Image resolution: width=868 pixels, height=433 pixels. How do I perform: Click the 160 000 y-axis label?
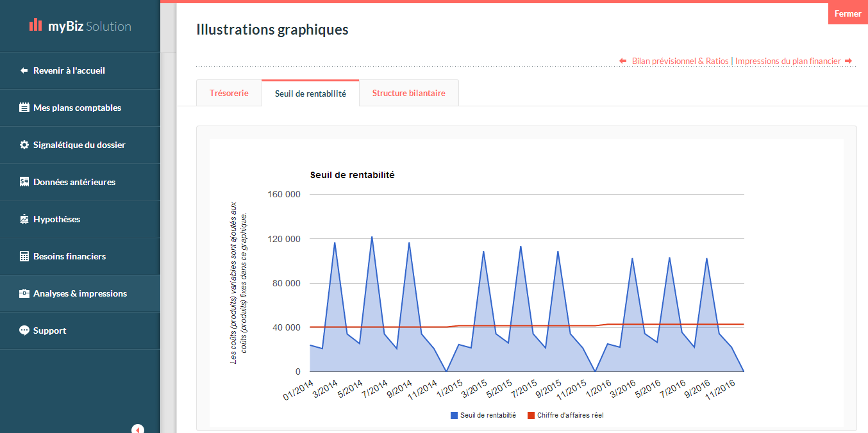click(x=283, y=195)
